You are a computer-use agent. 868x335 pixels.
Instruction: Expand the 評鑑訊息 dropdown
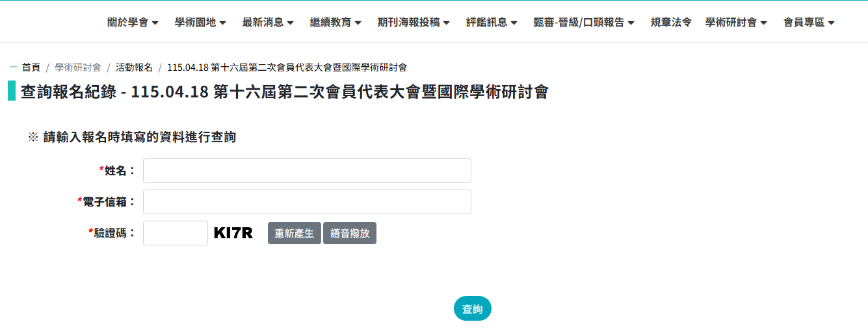pos(492,22)
